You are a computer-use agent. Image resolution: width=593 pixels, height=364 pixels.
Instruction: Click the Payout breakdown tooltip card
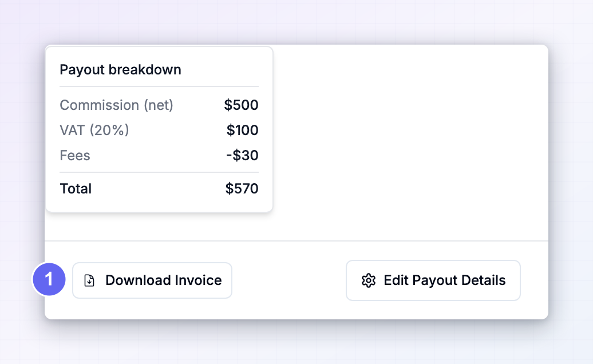[x=159, y=129]
